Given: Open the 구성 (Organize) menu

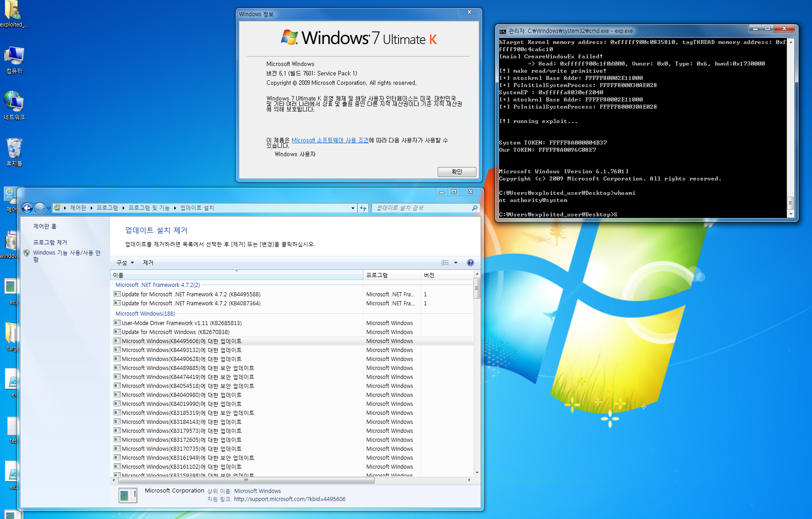Looking at the screenshot, I should (125, 263).
